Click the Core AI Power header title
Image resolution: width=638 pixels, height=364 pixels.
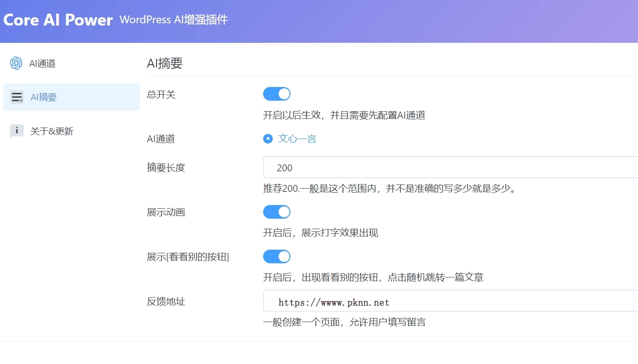(x=58, y=20)
